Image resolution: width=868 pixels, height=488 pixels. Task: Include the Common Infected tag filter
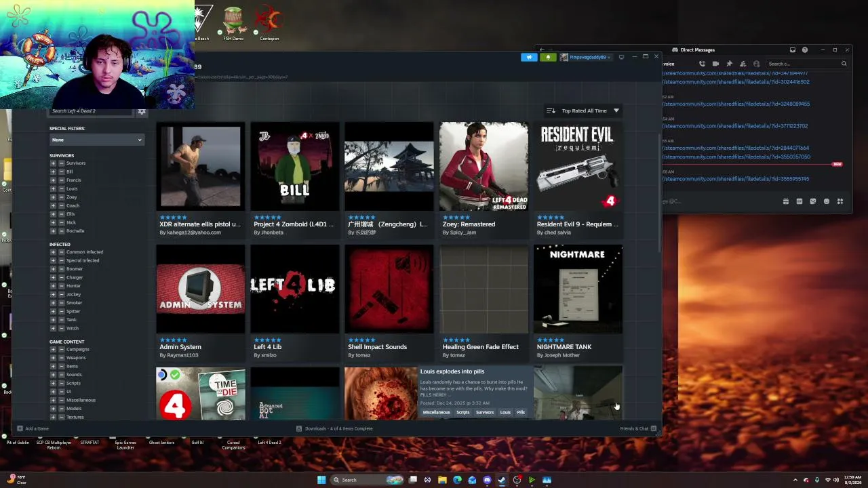[x=53, y=252]
